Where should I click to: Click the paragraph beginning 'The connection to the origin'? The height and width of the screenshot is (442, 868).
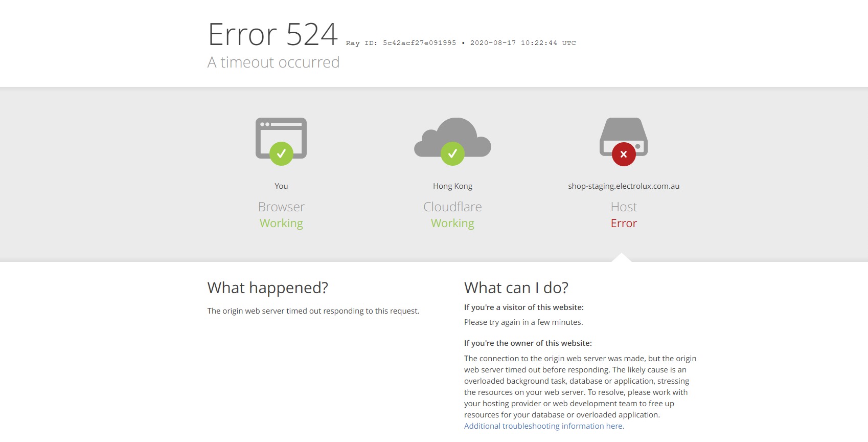click(580, 387)
